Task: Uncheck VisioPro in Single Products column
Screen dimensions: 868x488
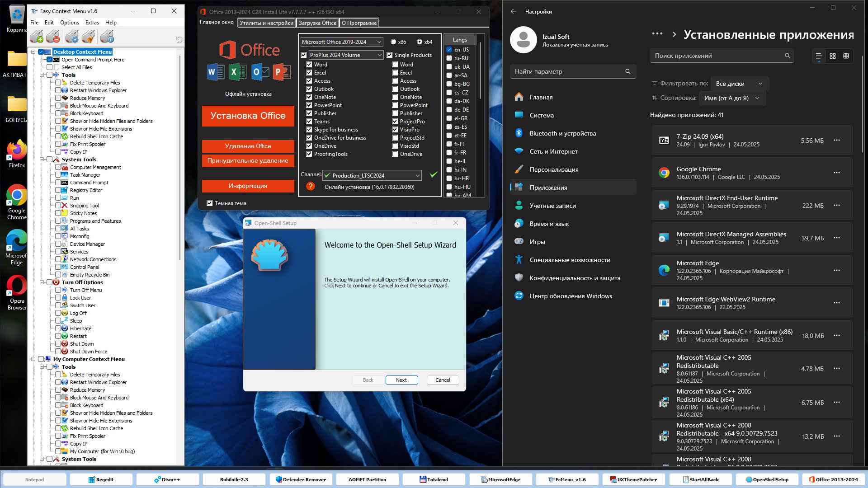Action: click(395, 130)
